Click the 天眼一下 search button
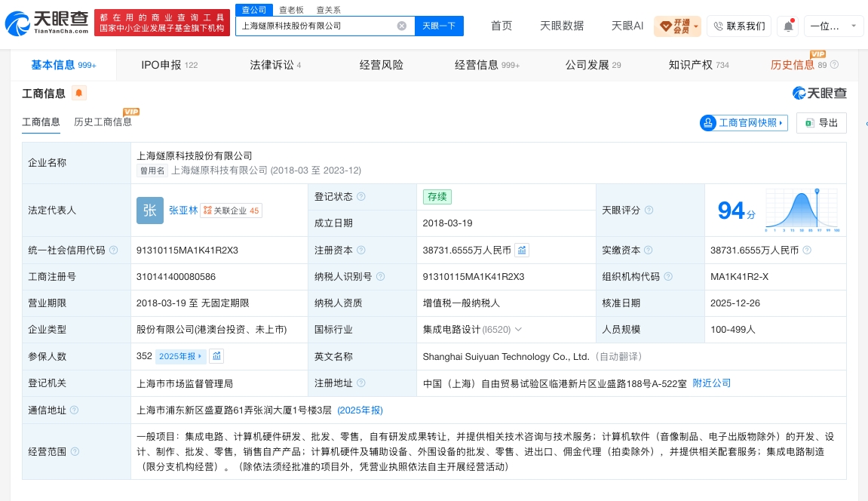868x501 pixels. coord(439,26)
